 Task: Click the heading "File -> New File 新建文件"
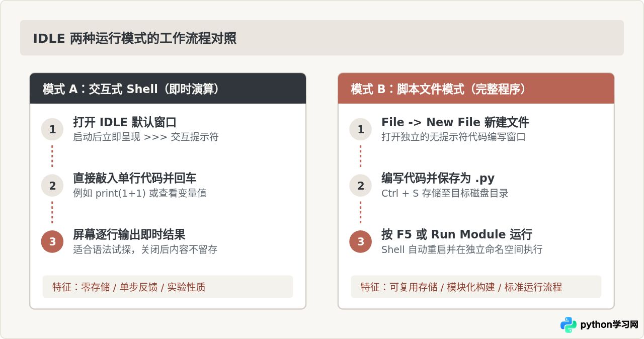click(455, 122)
